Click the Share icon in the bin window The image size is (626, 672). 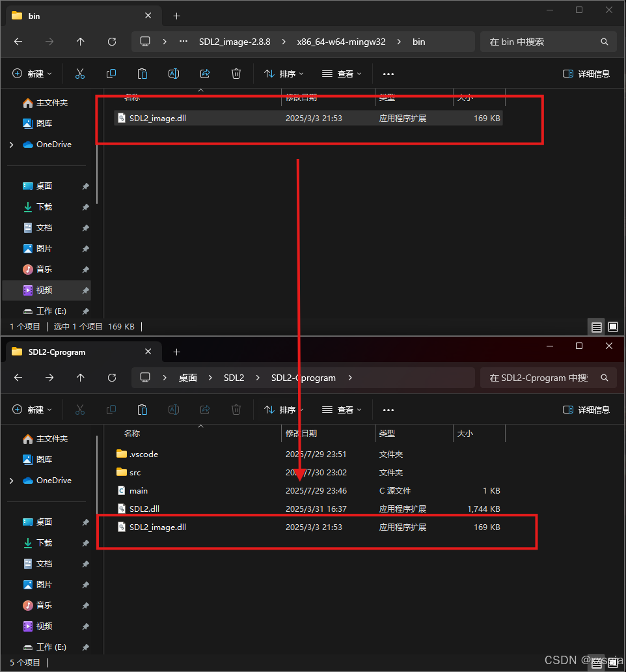pos(204,73)
